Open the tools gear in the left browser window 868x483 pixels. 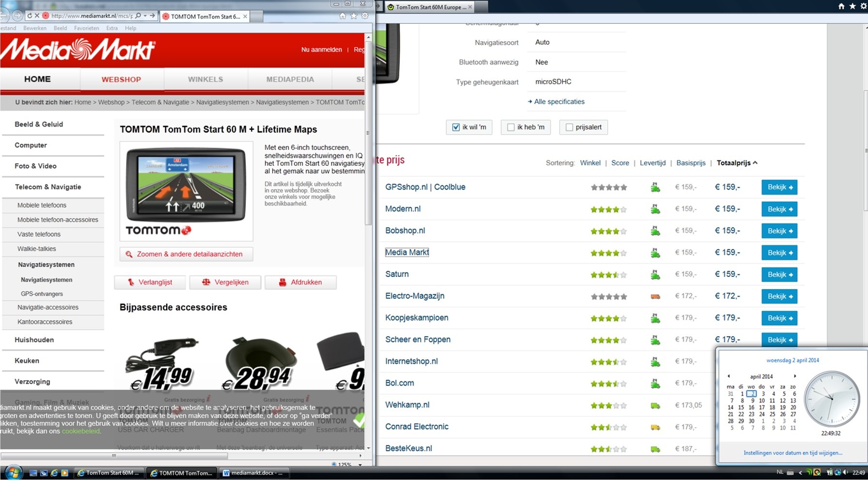point(365,16)
